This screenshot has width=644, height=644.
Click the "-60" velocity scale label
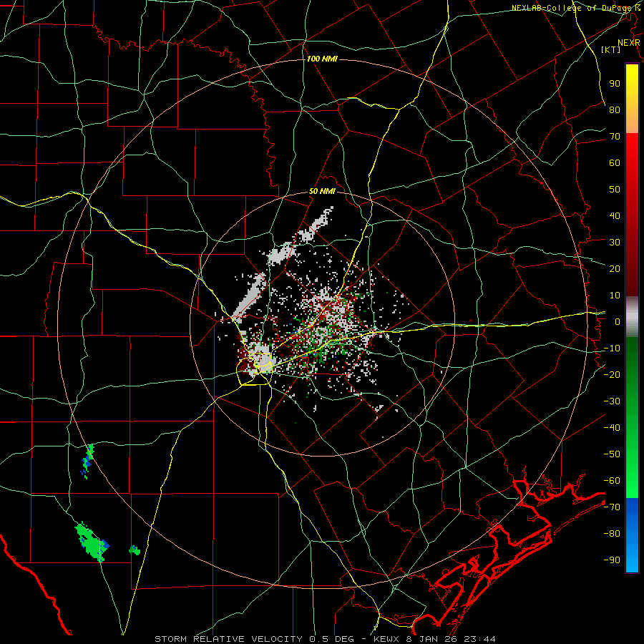pyautogui.click(x=612, y=481)
